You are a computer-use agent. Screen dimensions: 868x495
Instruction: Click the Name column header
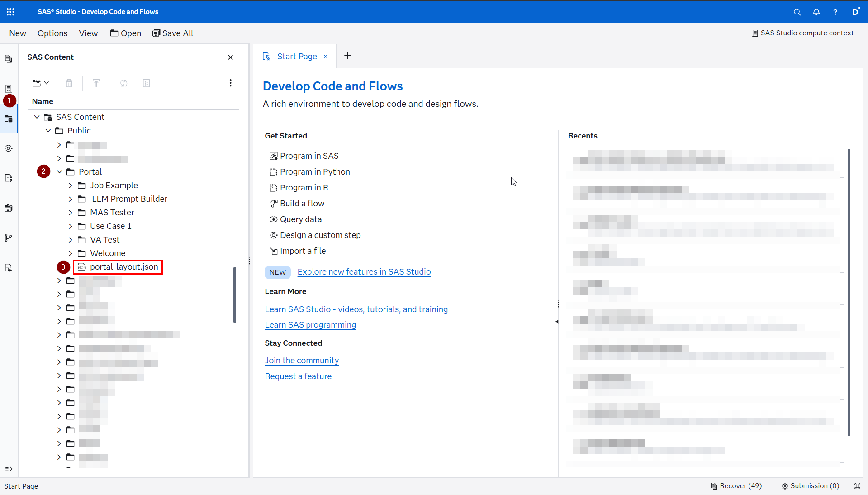tap(43, 102)
